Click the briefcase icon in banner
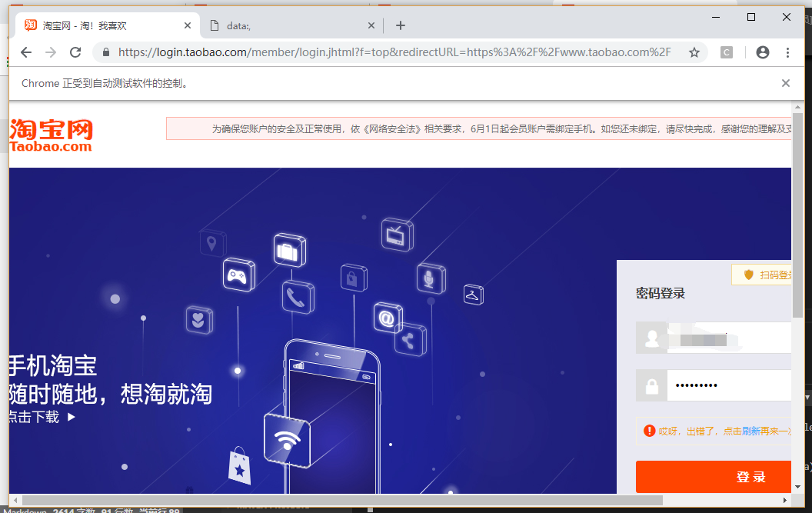Screen dimensions: 812x513 pos(289,250)
